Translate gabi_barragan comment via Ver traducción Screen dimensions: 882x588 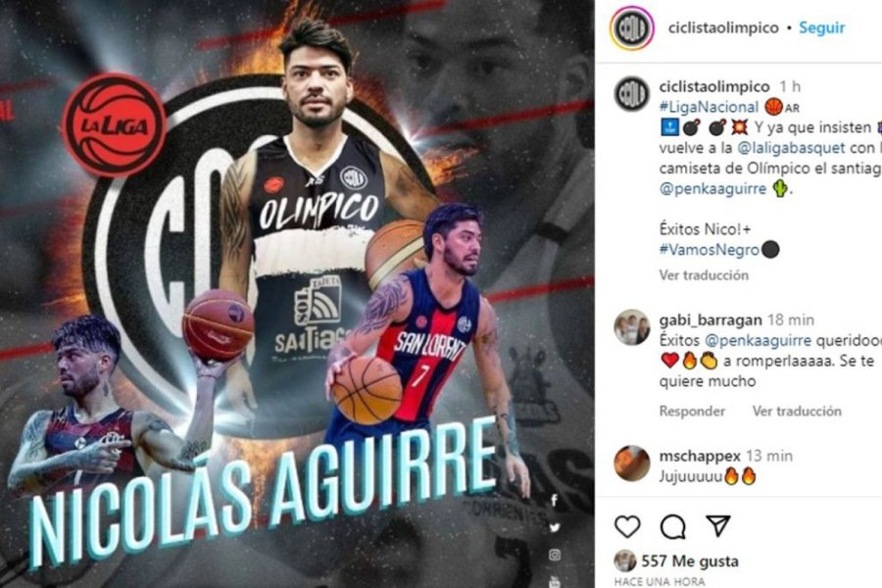click(x=797, y=412)
